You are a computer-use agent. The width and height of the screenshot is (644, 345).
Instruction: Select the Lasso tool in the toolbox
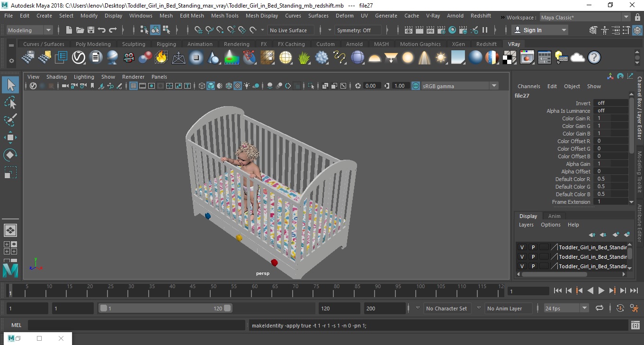click(x=10, y=103)
